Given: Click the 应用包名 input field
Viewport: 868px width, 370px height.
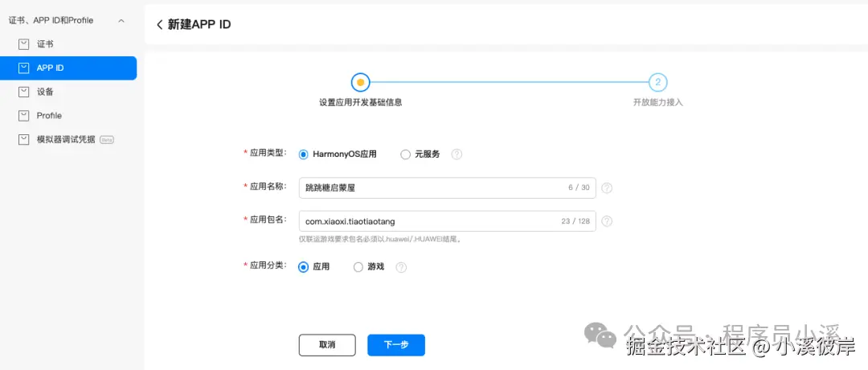Looking at the screenshot, I should 430,221.
